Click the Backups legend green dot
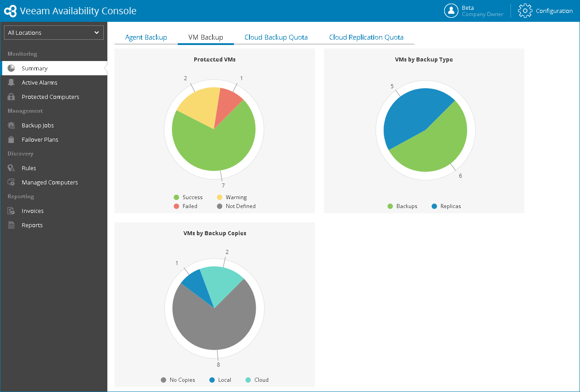 point(390,206)
